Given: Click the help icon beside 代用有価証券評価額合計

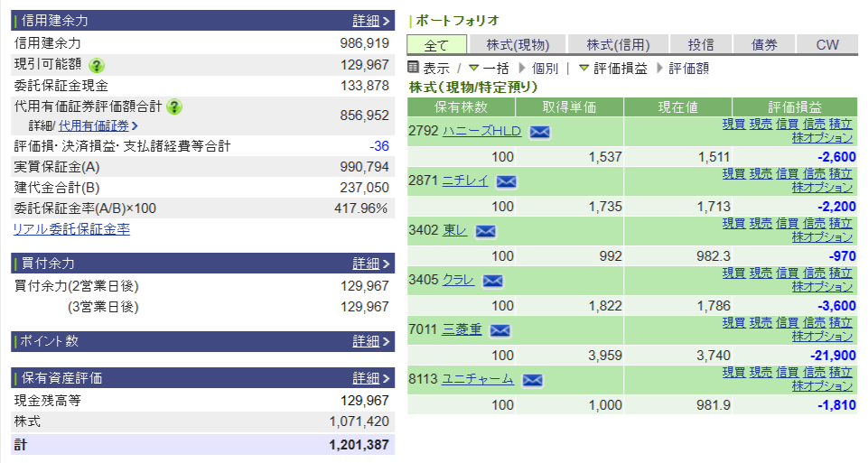Looking at the screenshot, I should coord(174,106).
